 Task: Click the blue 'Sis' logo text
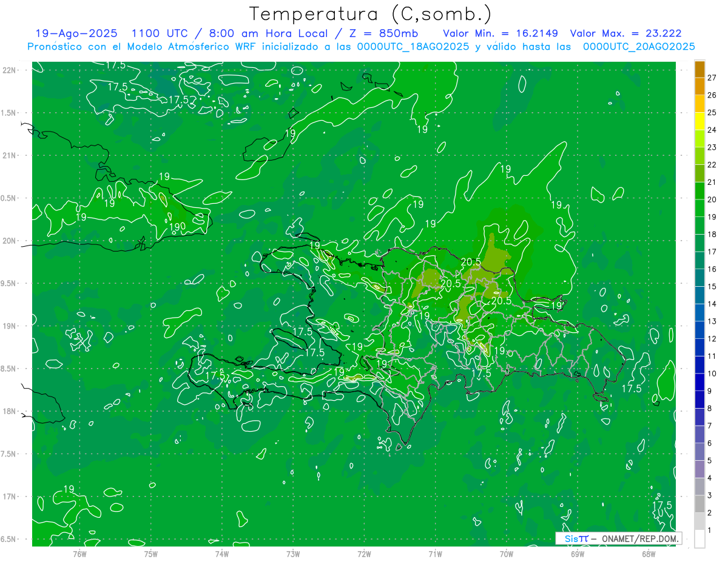click(571, 538)
